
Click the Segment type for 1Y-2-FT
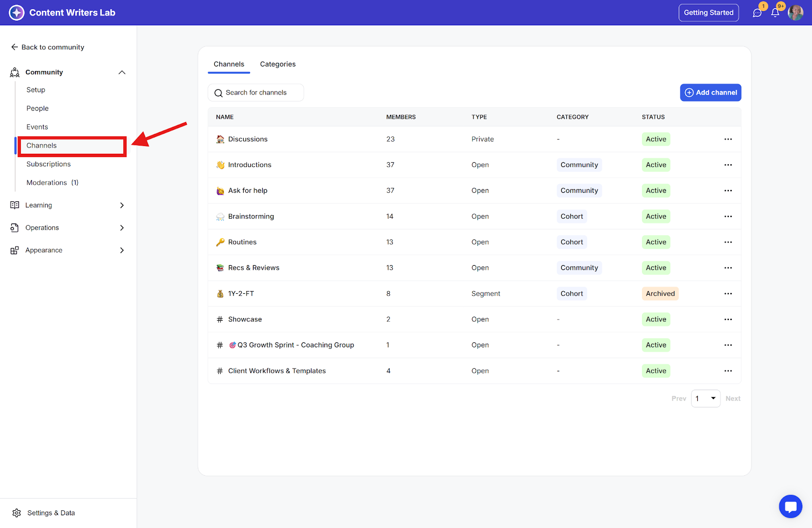coord(486,294)
